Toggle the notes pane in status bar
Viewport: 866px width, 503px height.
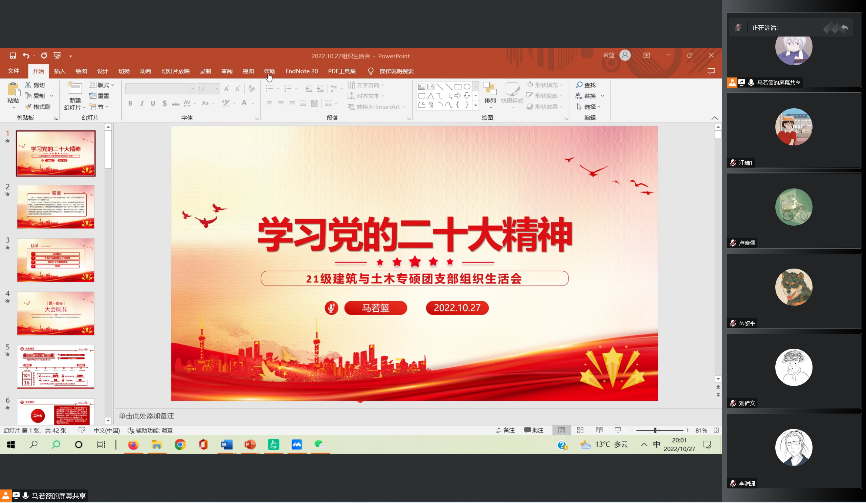pos(509,430)
